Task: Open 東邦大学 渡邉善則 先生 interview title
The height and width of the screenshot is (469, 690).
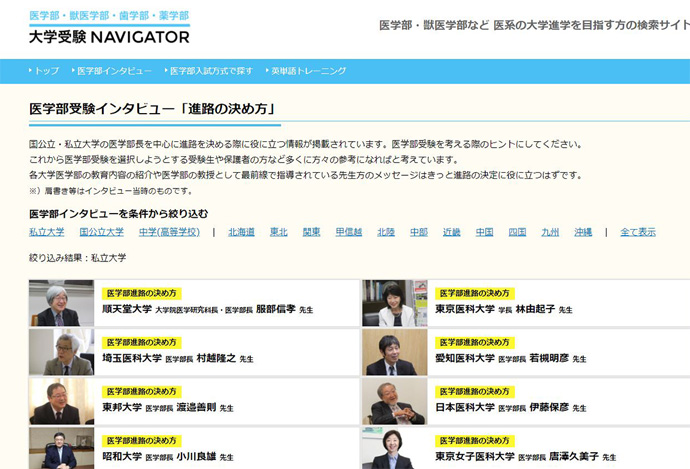Action: [168, 408]
